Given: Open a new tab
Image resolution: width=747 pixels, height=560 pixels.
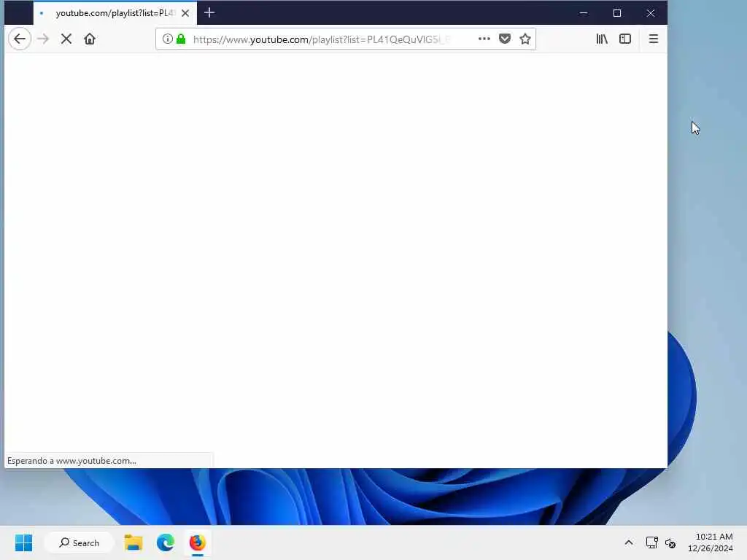Looking at the screenshot, I should pyautogui.click(x=209, y=13).
